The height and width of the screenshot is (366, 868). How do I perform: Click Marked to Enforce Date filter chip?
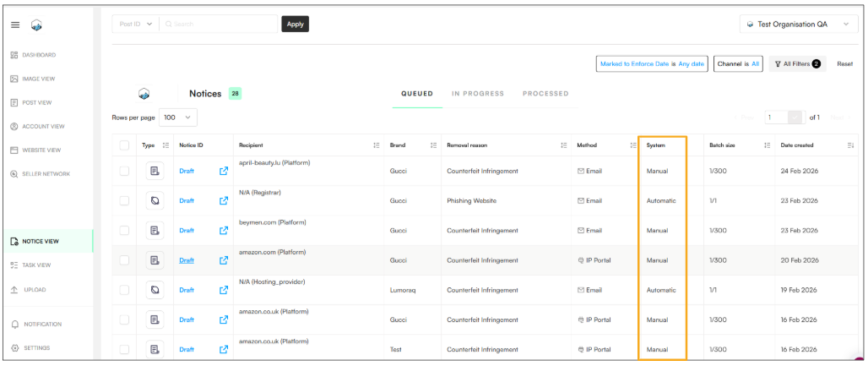tap(652, 63)
